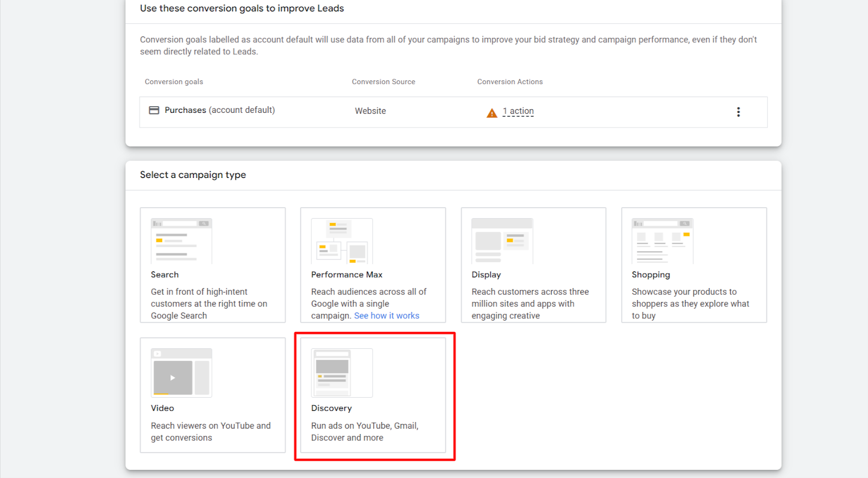Click the Search campaign illustration icon

[x=181, y=241]
